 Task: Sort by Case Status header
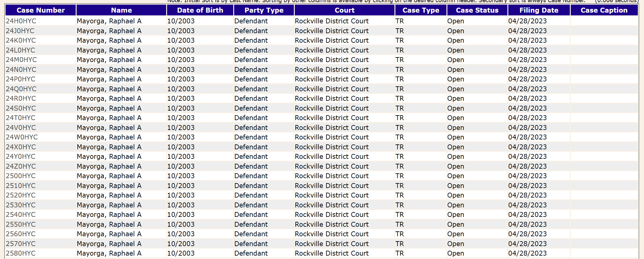[477, 10]
